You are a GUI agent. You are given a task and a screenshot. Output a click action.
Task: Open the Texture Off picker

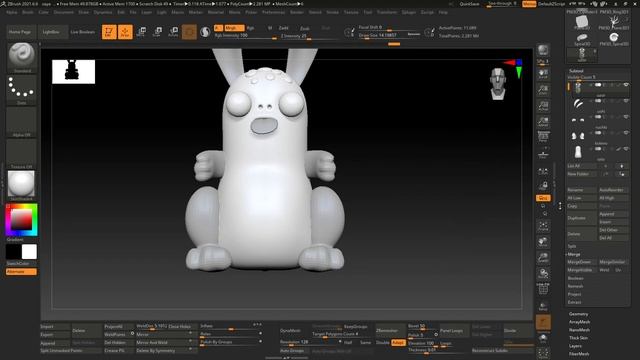[22, 154]
